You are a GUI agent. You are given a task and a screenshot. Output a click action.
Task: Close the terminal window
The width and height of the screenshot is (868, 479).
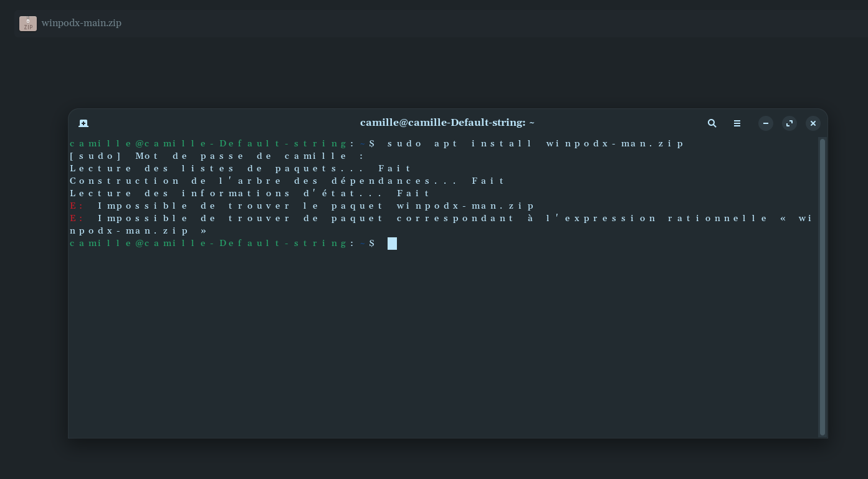[x=813, y=123]
